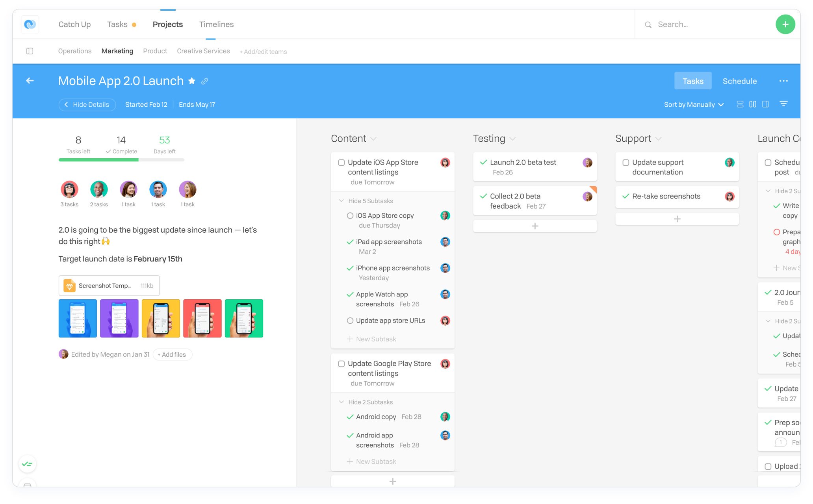Image resolution: width=813 pixels, height=504 pixels.
Task: Click the Add files button
Action: [172, 354]
